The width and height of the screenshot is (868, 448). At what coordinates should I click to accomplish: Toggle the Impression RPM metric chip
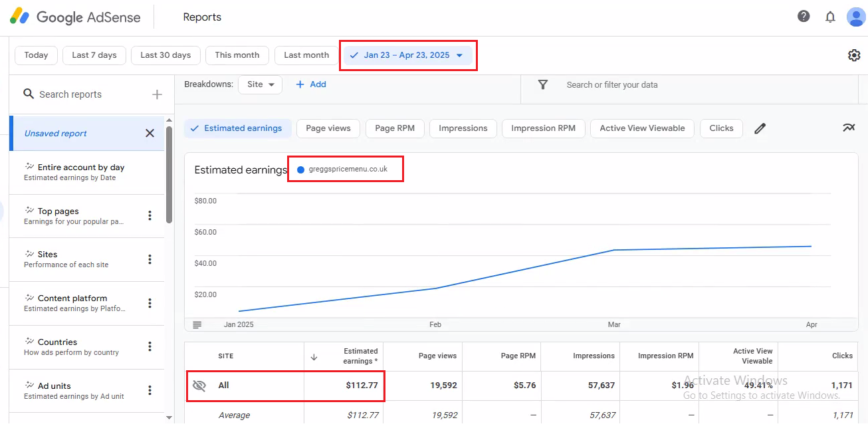click(543, 128)
